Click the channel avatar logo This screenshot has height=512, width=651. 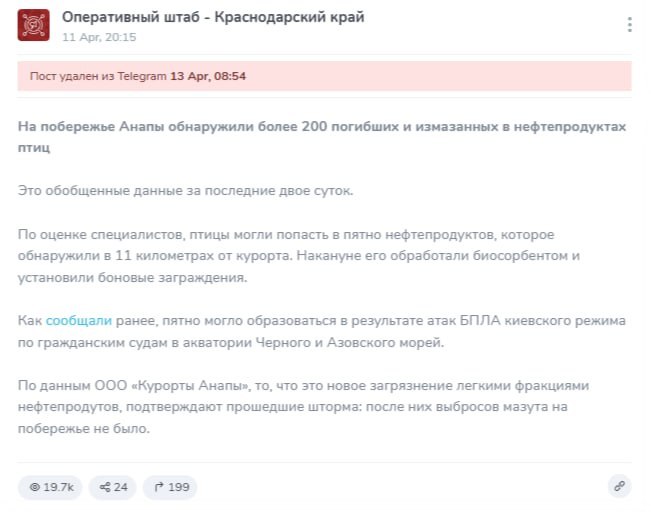click(x=33, y=25)
